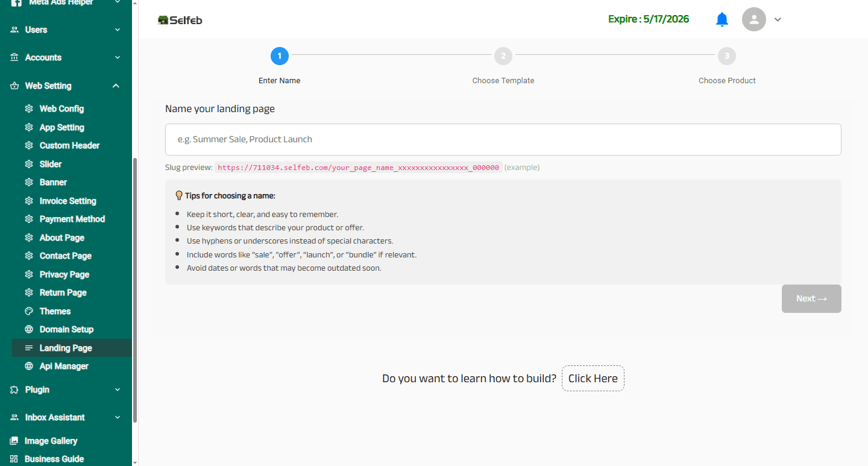Click the Themes palette icon
This screenshot has height=466, width=868.
[x=29, y=311]
